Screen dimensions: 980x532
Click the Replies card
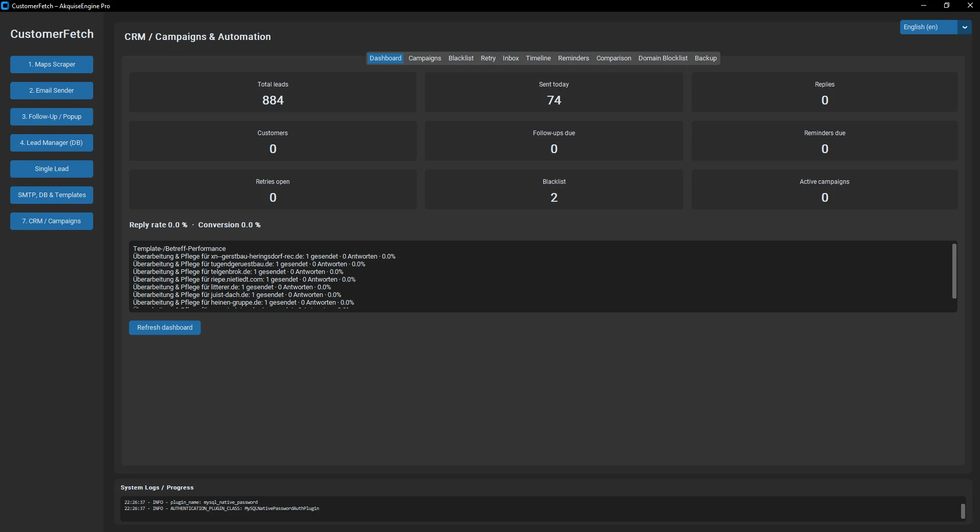pos(824,92)
